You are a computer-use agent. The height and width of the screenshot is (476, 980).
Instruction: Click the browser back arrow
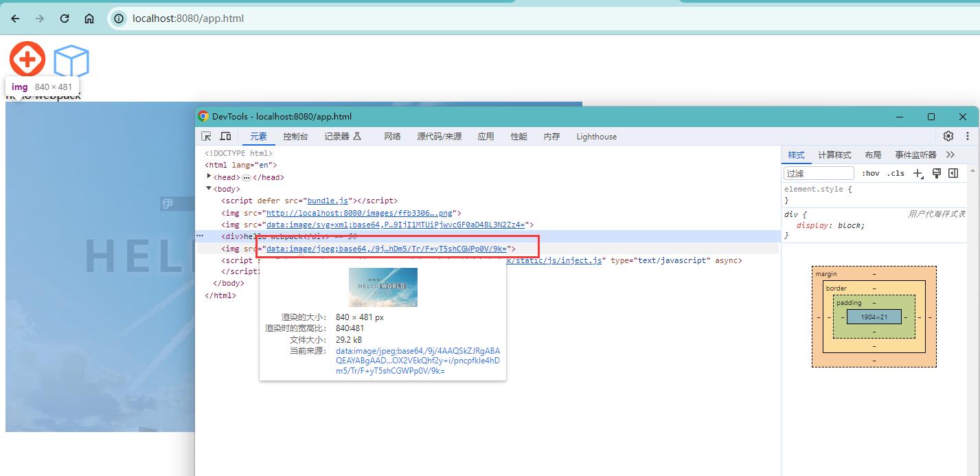15,19
